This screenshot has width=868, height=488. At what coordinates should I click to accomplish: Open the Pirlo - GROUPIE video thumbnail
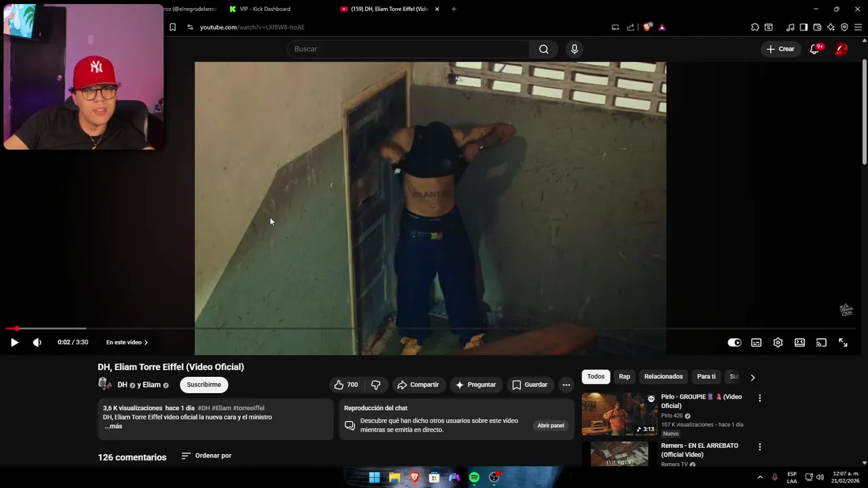(x=619, y=414)
